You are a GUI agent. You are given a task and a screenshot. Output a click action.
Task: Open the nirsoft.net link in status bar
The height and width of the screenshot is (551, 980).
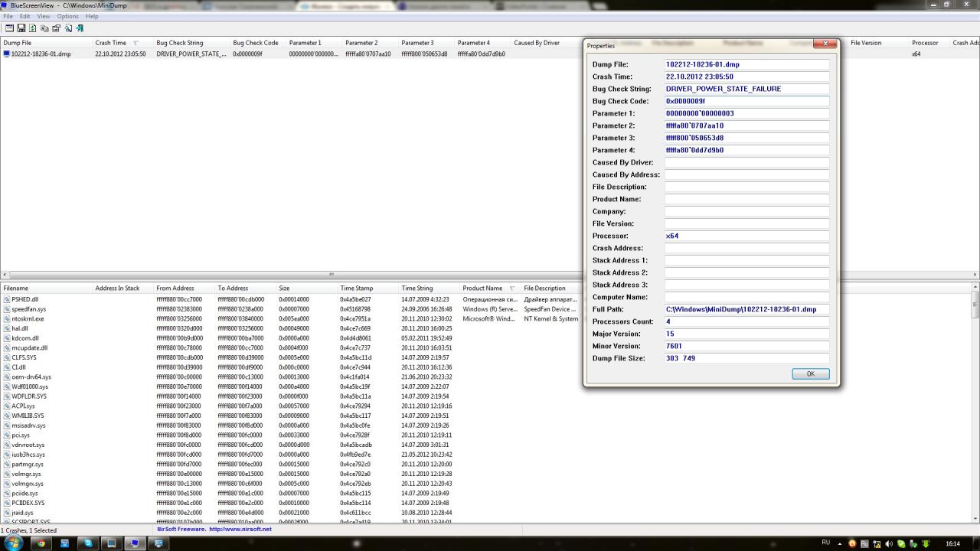[240, 529]
